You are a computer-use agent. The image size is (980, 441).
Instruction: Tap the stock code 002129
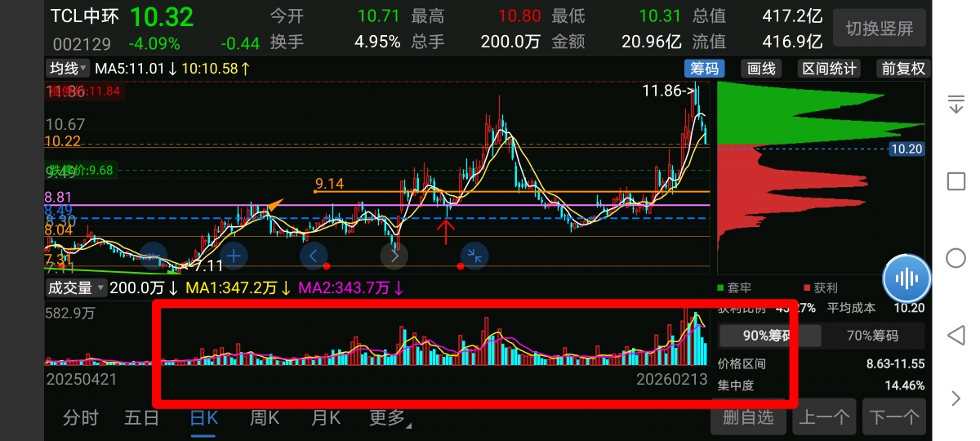coord(82,43)
